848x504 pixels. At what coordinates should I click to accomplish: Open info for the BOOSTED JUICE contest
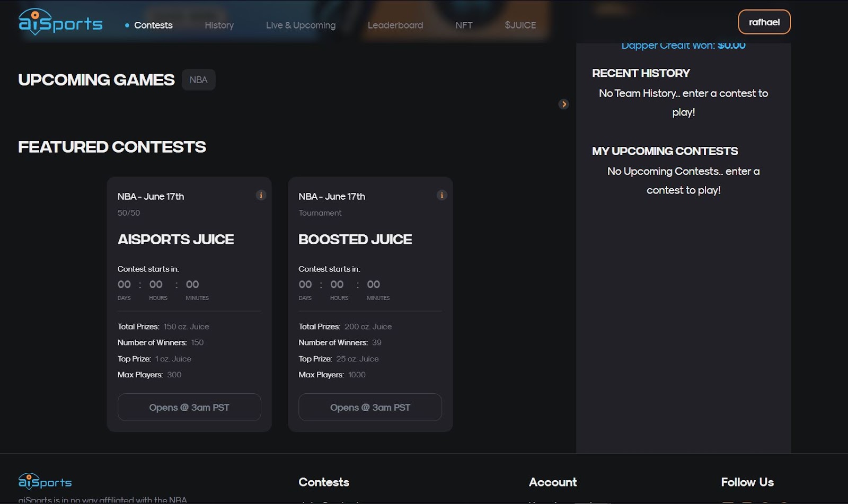pyautogui.click(x=442, y=195)
